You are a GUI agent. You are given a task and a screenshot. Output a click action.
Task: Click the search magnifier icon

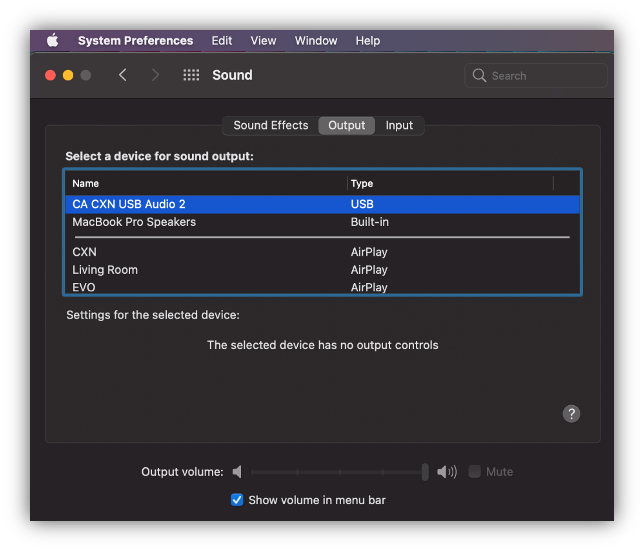tap(480, 76)
